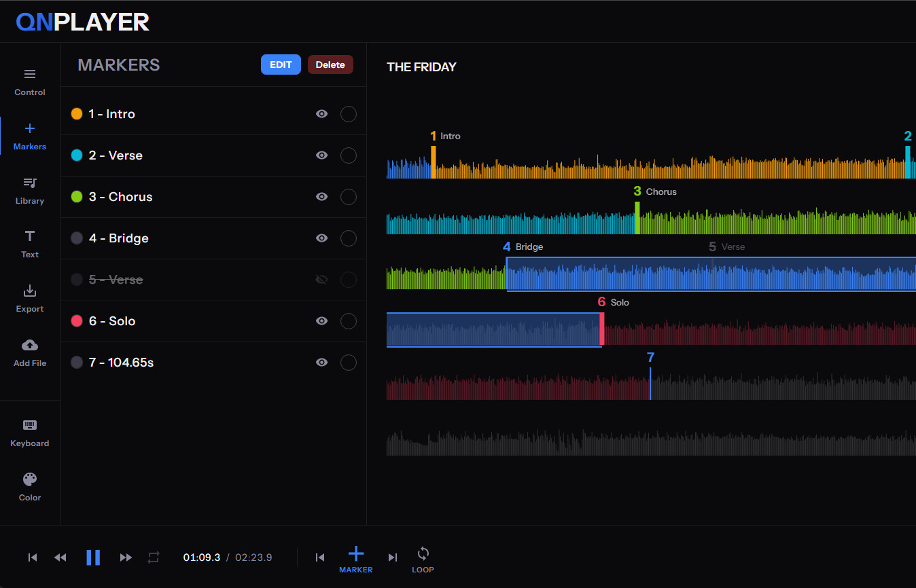Image resolution: width=916 pixels, height=588 pixels.
Task: Click orange color dot of 1 - Intro
Action: coord(77,114)
